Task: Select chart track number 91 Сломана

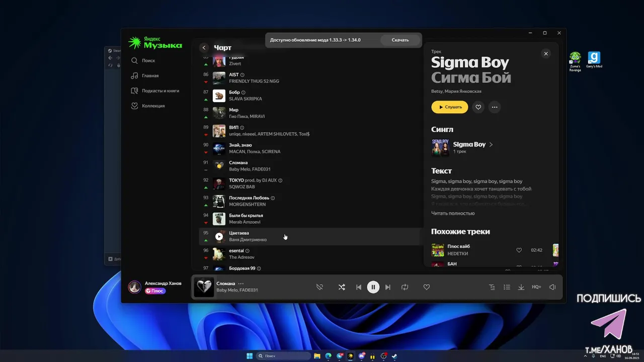Action: (310, 166)
